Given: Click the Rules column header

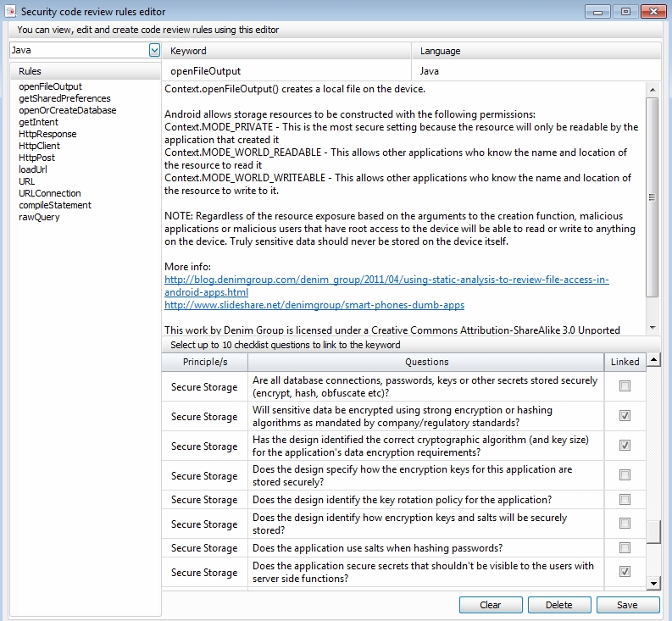Looking at the screenshot, I should pyautogui.click(x=86, y=71).
